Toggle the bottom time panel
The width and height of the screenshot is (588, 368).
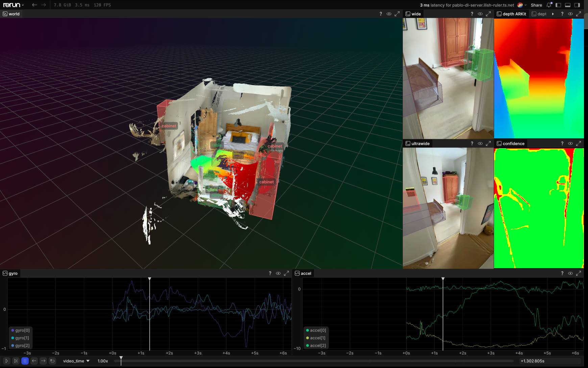coord(568,5)
